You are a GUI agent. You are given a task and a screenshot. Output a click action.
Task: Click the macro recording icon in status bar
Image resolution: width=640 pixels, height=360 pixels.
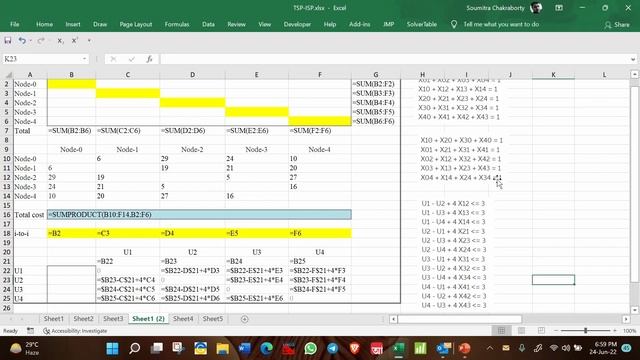[x=30, y=331]
